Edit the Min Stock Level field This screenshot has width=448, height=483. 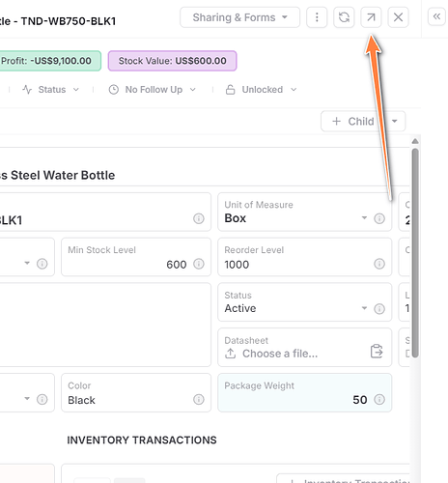tap(136, 257)
